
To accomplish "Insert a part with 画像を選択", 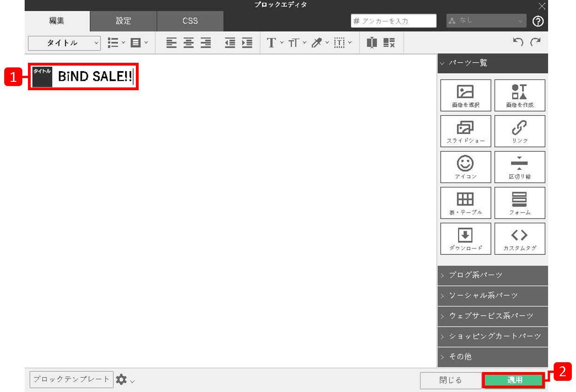I will [466, 95].
